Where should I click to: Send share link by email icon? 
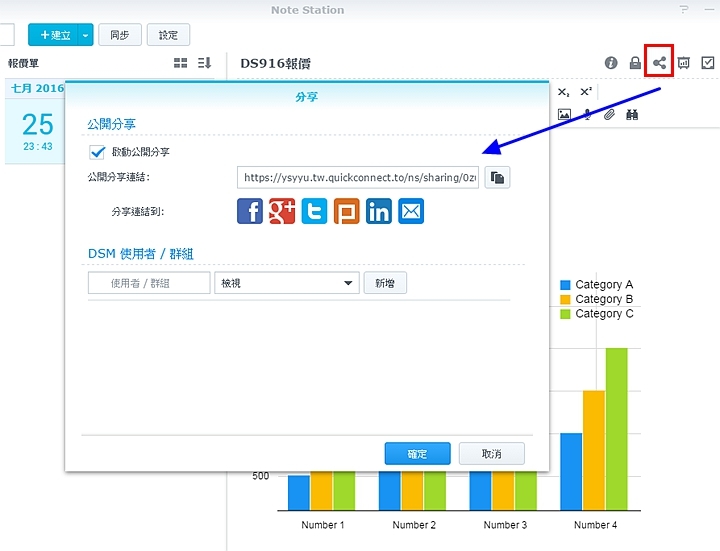(411, 211)
